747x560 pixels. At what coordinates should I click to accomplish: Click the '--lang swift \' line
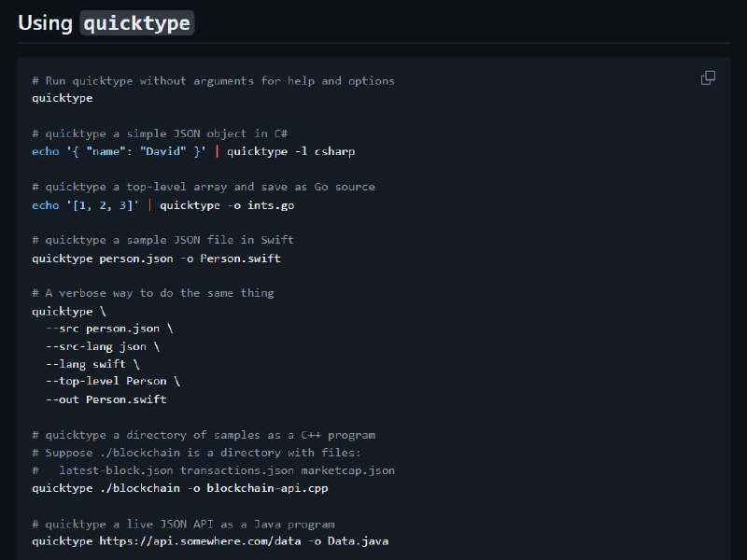(x=92, y=364)
